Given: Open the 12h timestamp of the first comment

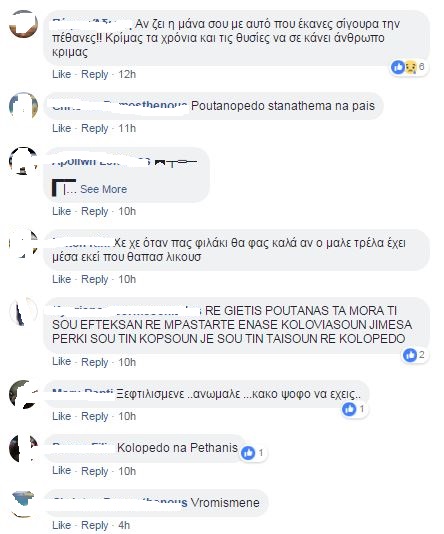Looking at the screenshot, I should (127, 74).
